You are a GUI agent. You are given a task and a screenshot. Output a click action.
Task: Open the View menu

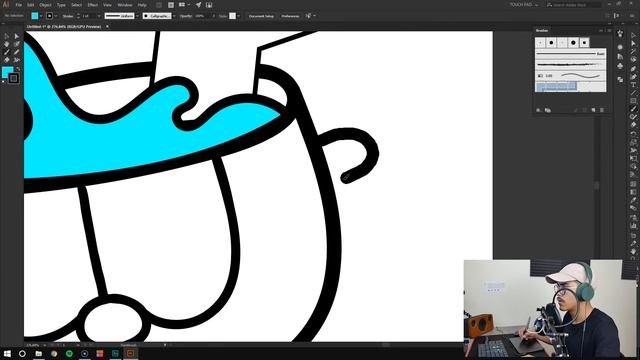pos(107,5)
